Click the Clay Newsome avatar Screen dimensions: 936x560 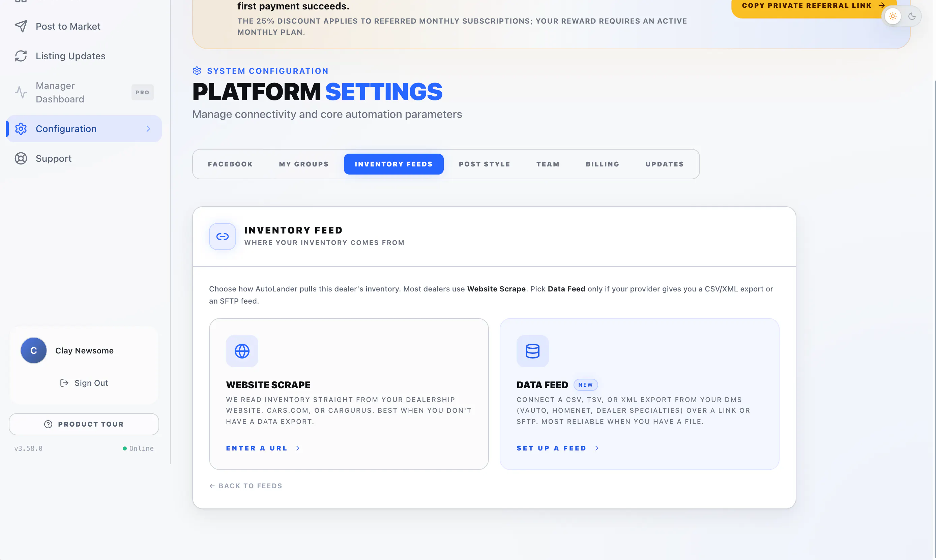(x=34, y=350)
